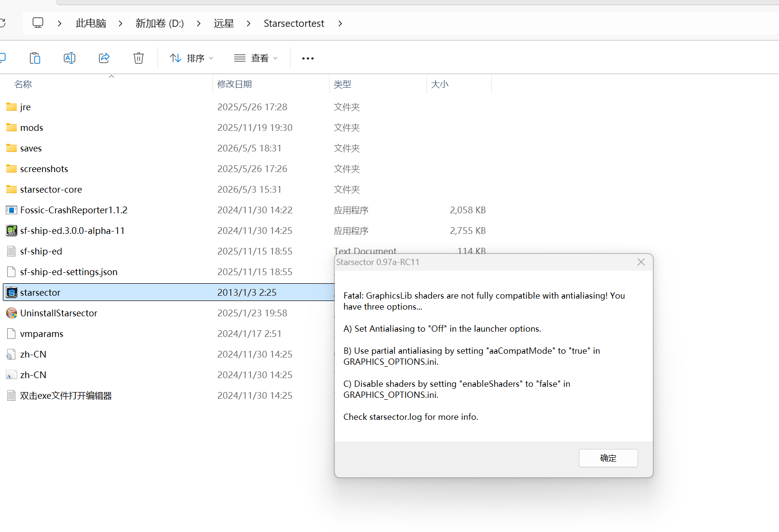779x532 pixels.
Task: Select the file name "saves"
Action: 31,148
